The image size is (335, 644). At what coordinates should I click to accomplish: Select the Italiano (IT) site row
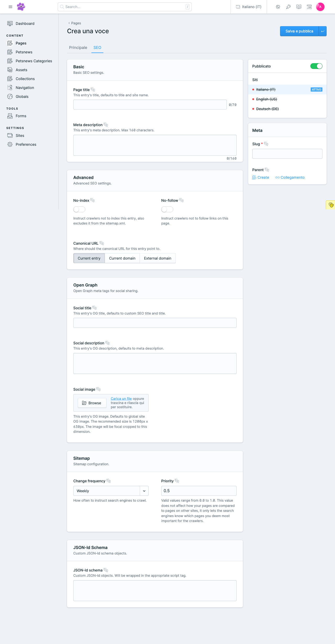pos(287,89)
